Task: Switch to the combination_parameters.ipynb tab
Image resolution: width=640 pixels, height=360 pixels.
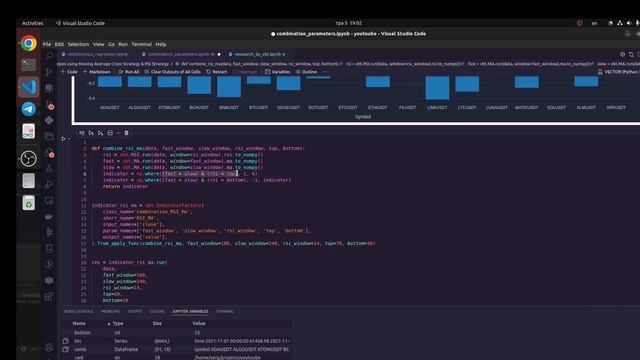Action: (x=180, y=54)
